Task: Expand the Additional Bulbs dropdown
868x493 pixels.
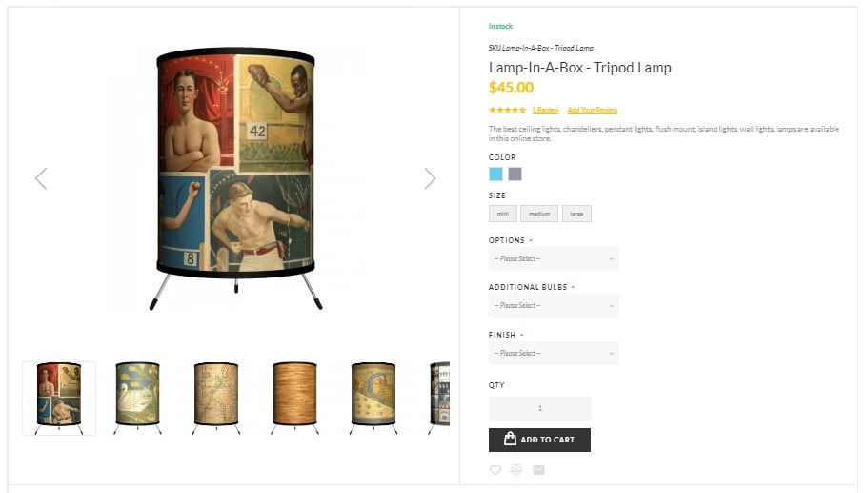Action: pyautogui.click(x=554, y=305)
